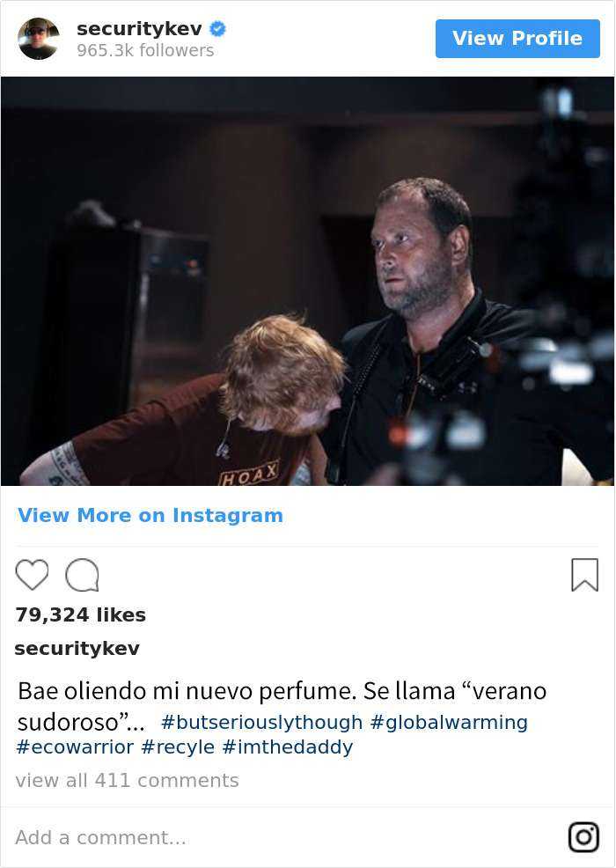Open View More on Instagram link

click(x=150, y=515)
